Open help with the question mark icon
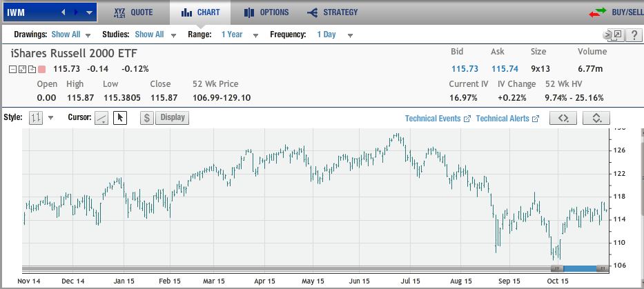The image size is (644, 289). (x=634, y=35)
